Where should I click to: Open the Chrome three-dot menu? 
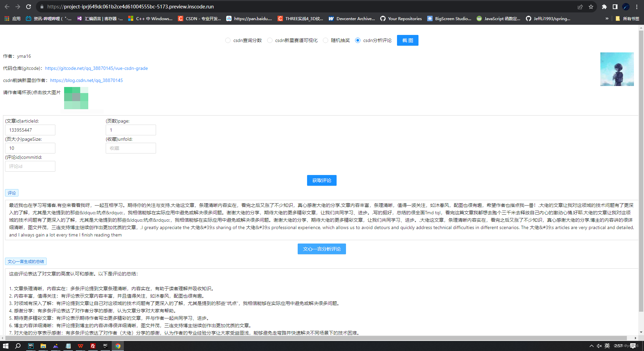click(637, 7)
